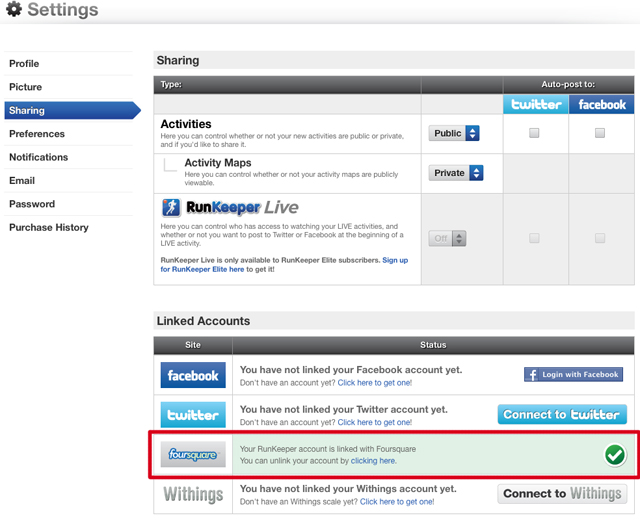Viewport: 640px width, 520px height.
Task: Click the green Foursquare linked checkmark
Action: click(x=615, y=455)
